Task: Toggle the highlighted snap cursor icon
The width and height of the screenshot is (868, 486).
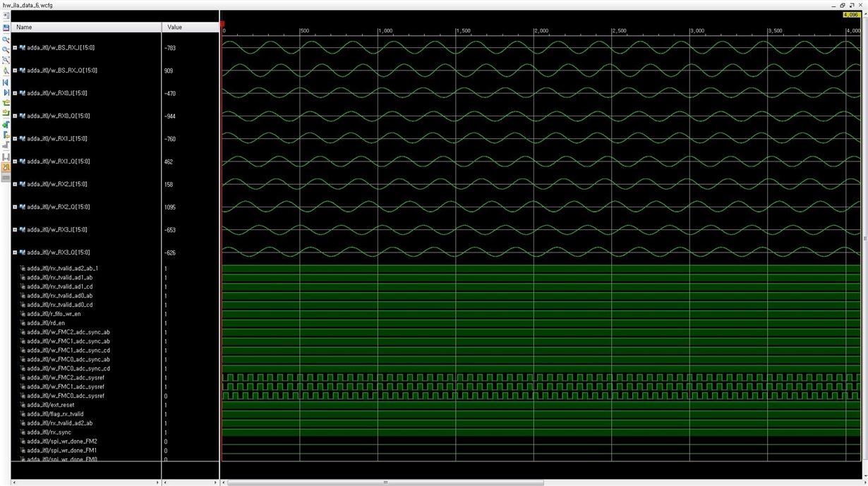Action: pyautogui.click(x=6, y=167)
